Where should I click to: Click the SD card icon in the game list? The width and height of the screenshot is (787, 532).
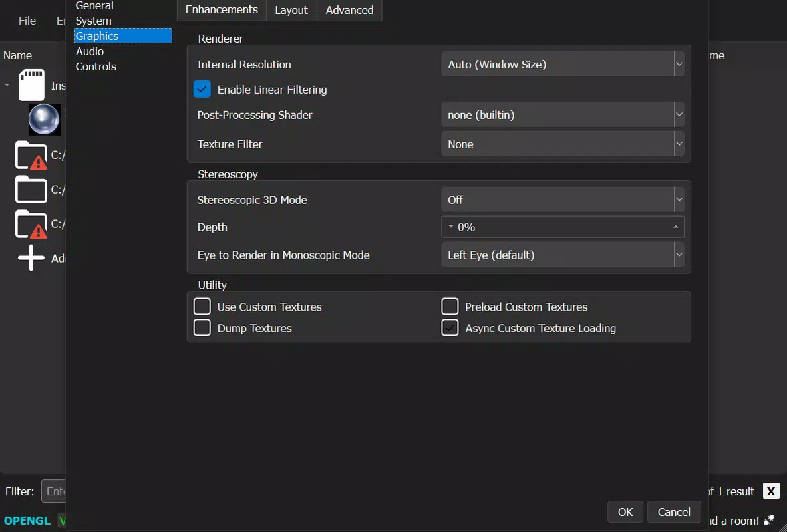click(x=32, y=85)
